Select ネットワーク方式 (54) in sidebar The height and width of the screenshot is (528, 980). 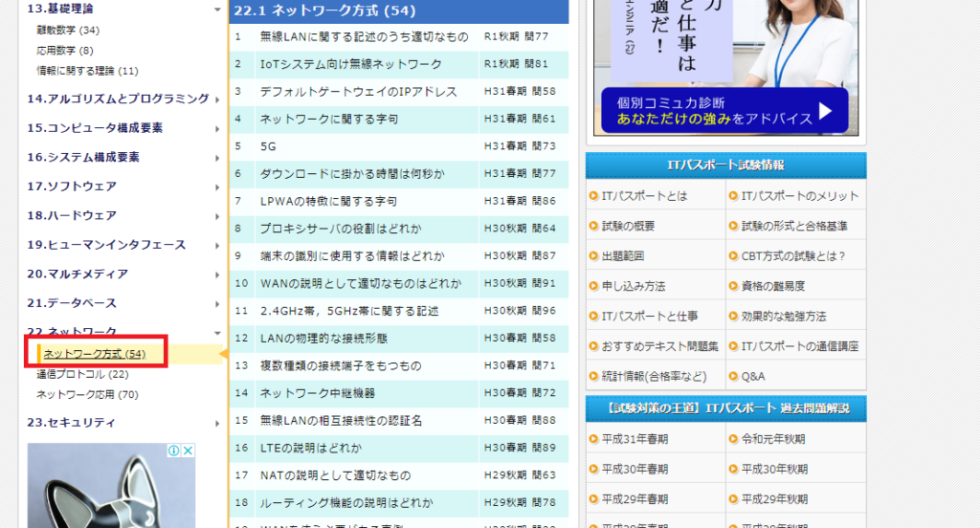[95, 354]
